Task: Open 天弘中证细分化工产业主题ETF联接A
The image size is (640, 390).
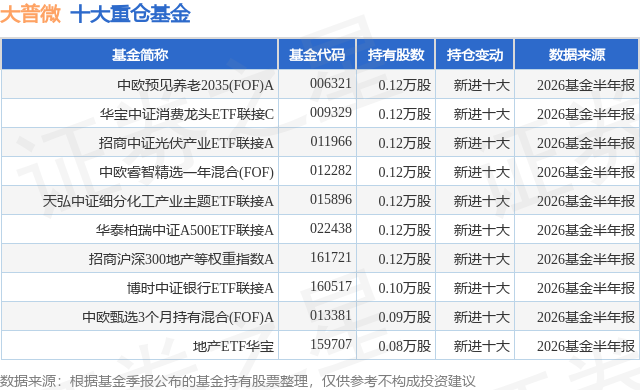Action: [x=158, y=201]
